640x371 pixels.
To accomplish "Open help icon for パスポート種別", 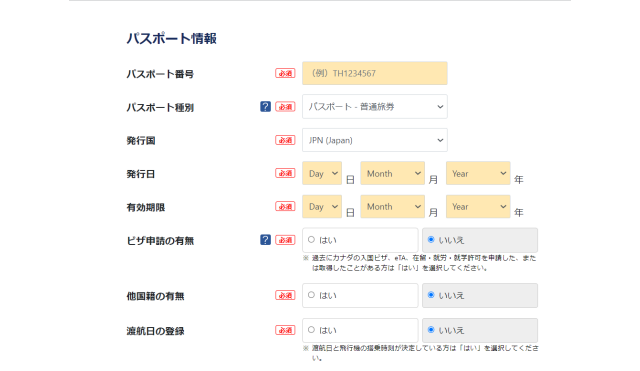I will tap(265, 107).
